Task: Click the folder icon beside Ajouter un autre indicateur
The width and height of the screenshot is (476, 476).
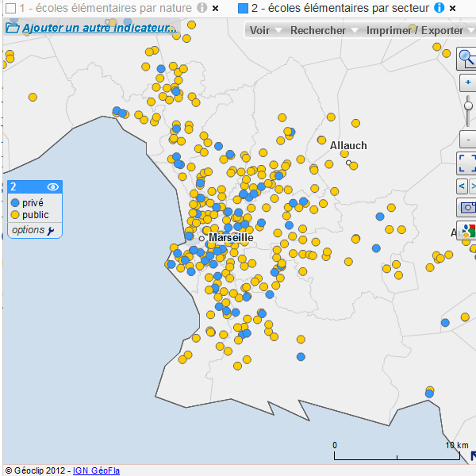Action: point(12,28)
